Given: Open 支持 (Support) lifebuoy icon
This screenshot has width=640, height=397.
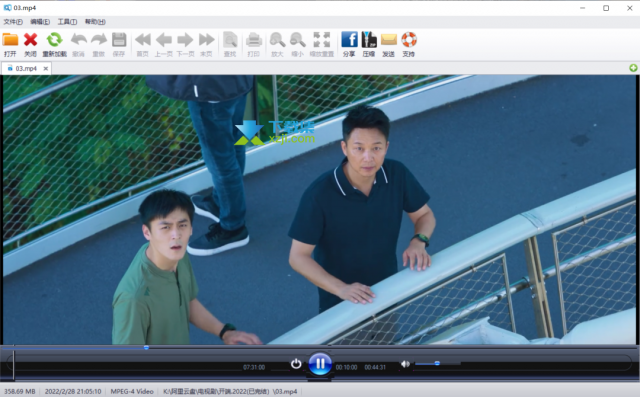Looking at the screenshot, I should 409,40.
